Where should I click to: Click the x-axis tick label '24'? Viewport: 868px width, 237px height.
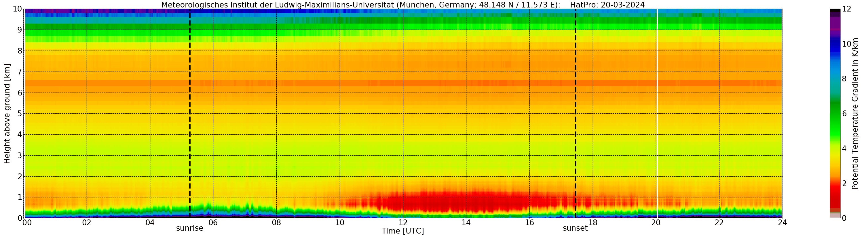tap(782, 223)
